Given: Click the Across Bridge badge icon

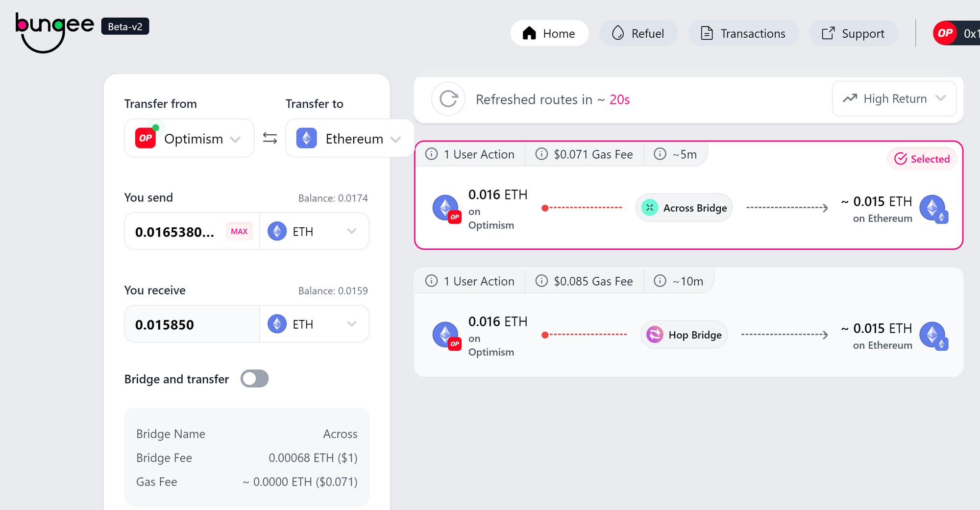Looking at the screenshot, I should pos(650,208).
